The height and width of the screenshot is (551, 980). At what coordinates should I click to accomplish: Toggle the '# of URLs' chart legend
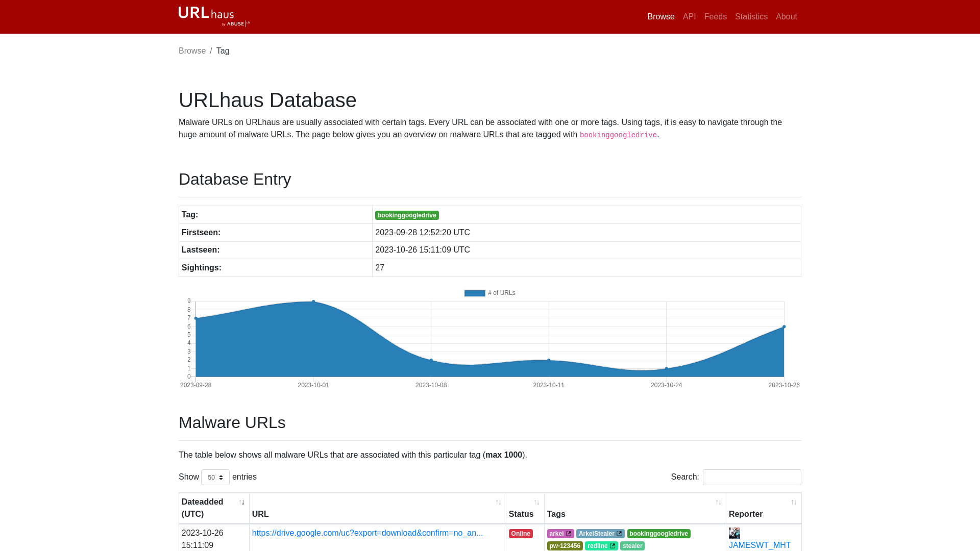coord(489,293)
